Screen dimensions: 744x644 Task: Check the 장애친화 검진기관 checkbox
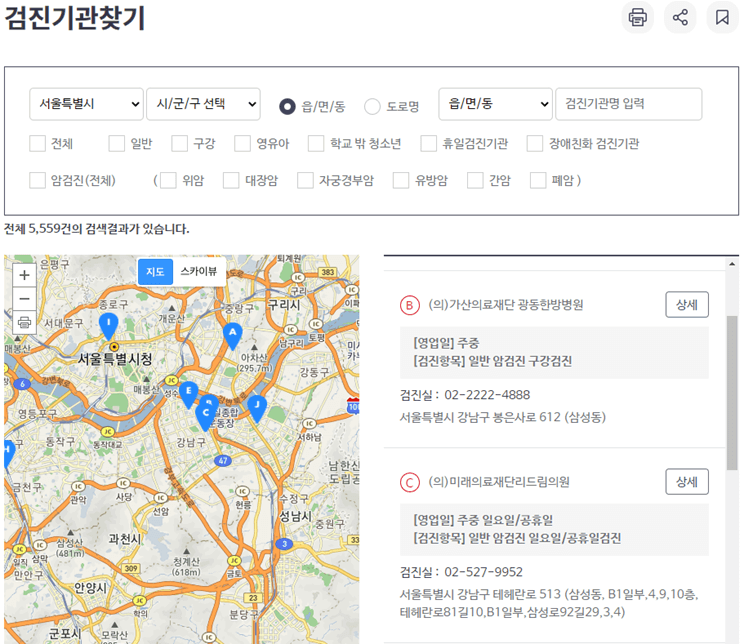coord(535,143)
